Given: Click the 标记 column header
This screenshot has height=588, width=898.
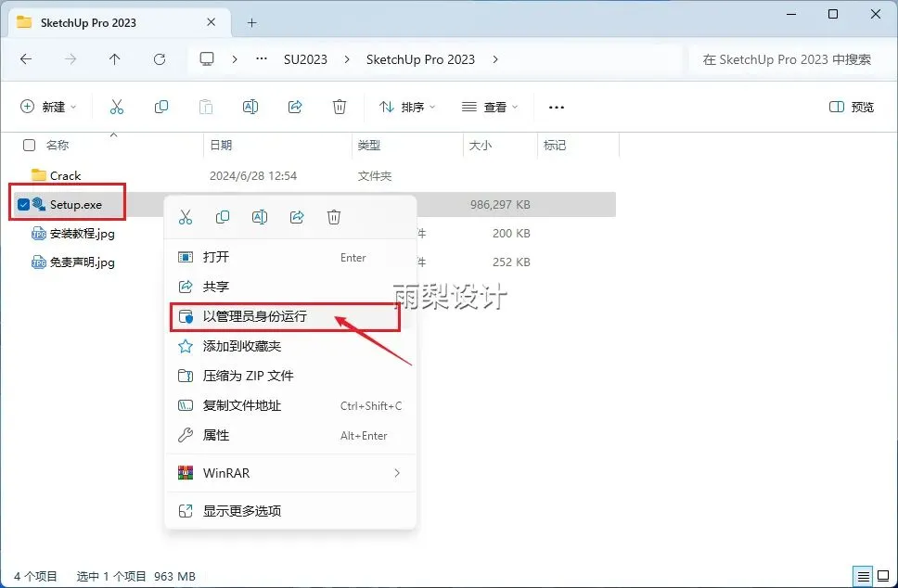Looking at the screenshot, I should pos(555,146).
